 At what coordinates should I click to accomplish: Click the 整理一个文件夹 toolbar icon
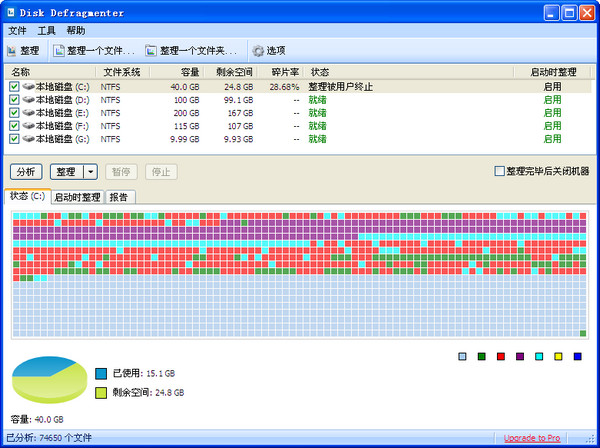point(152,50)
